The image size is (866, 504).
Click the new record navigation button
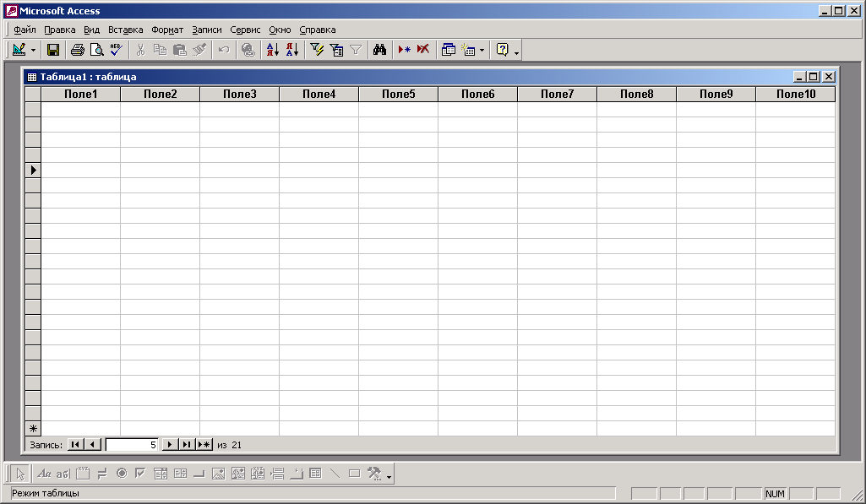coord(204,444)
